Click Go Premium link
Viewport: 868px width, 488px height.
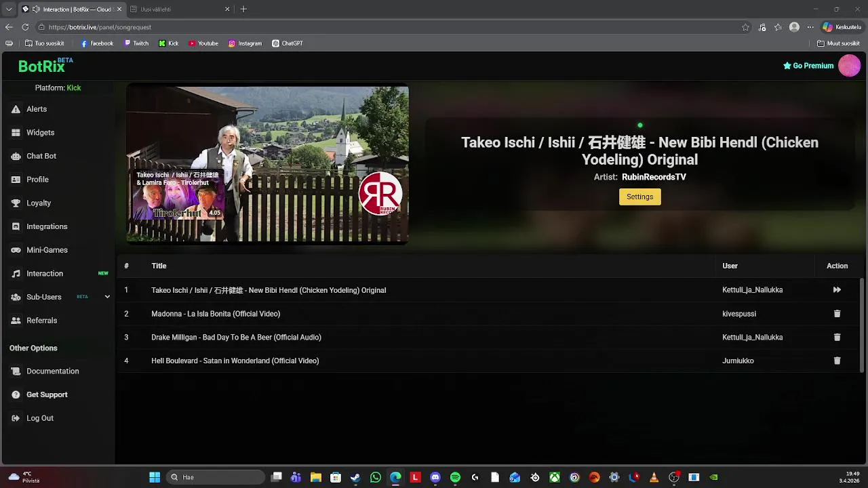(x=808, y=66)
